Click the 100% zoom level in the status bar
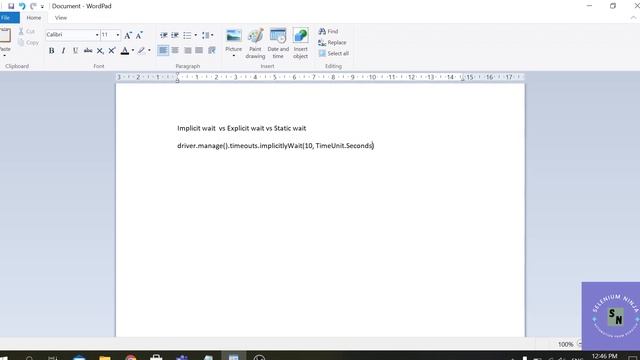640x360 pixels. pos(565,344)
